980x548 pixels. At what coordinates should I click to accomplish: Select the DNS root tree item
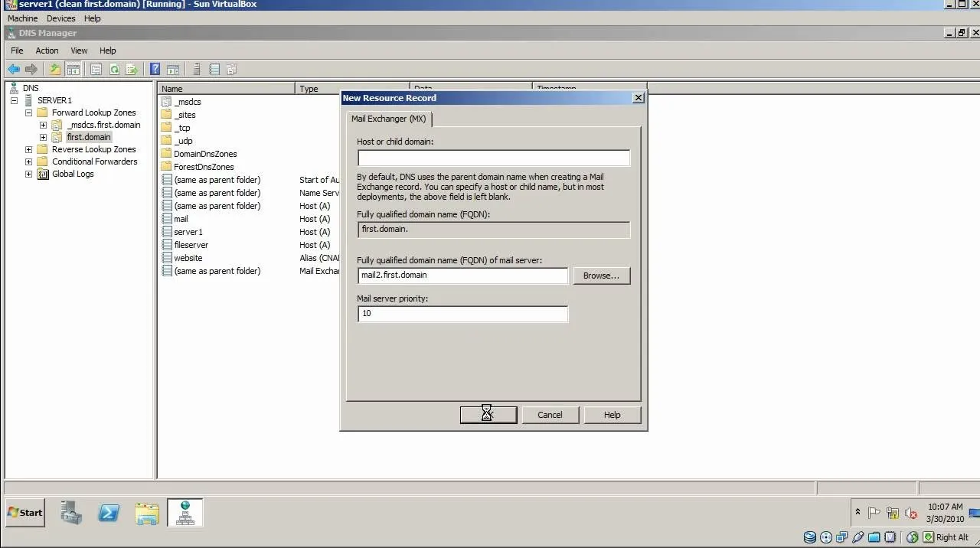(x=31, y=88)
